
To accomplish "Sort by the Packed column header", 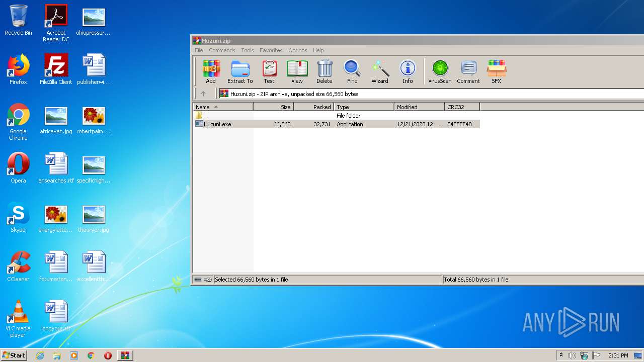I will [x=314, y=107].
